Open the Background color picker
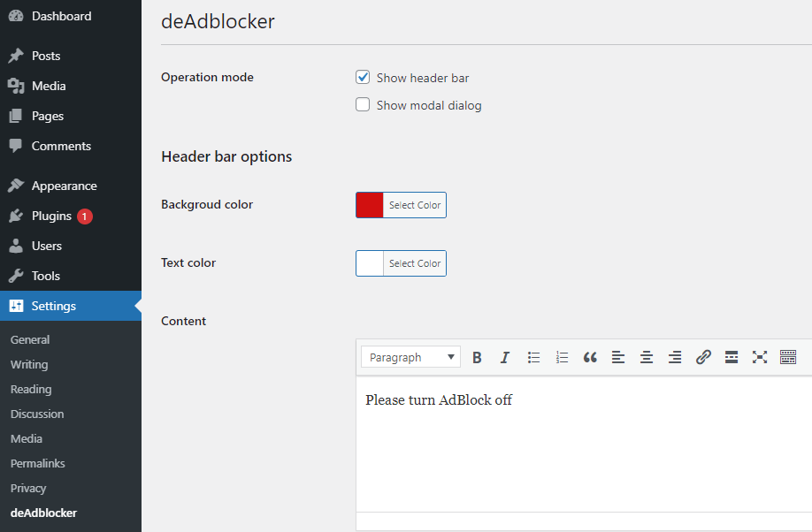Screen dimensions: 812x532 (417, 204)
